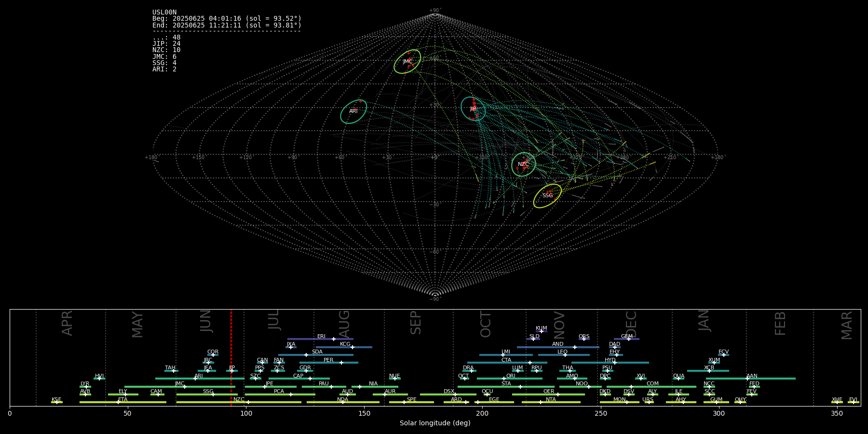Click the ETA shower bar in timeline
This screenshot has height=434, width=868.
click(x=123, y=402)
